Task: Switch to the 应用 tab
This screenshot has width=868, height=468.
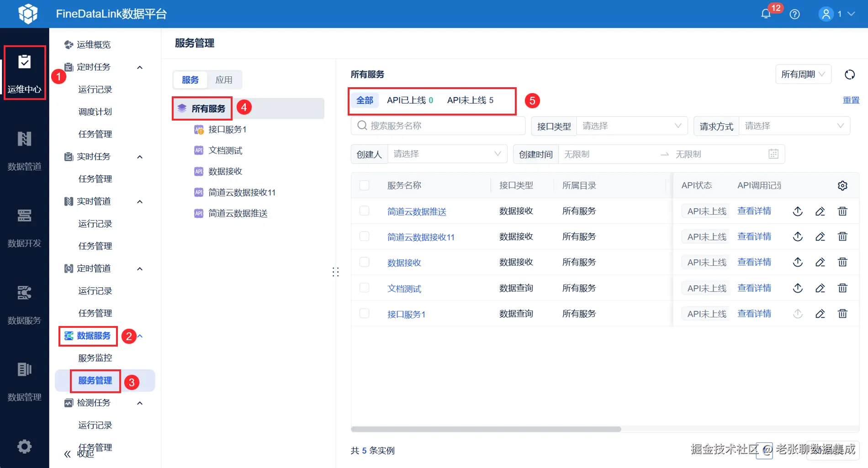Action: pos(224,80)
